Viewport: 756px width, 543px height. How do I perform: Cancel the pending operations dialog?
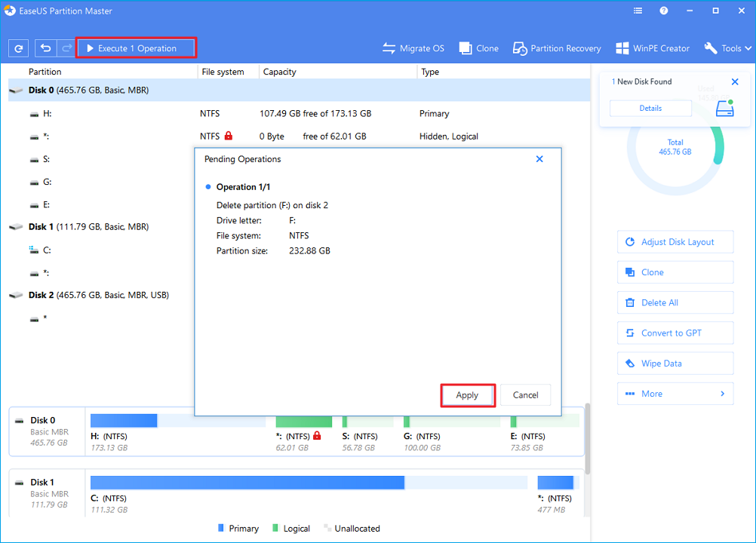525,395
